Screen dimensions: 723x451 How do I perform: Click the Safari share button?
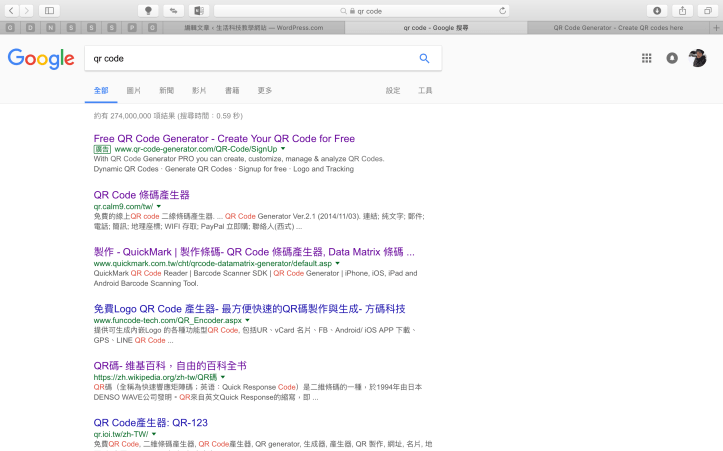click(683, 10)
